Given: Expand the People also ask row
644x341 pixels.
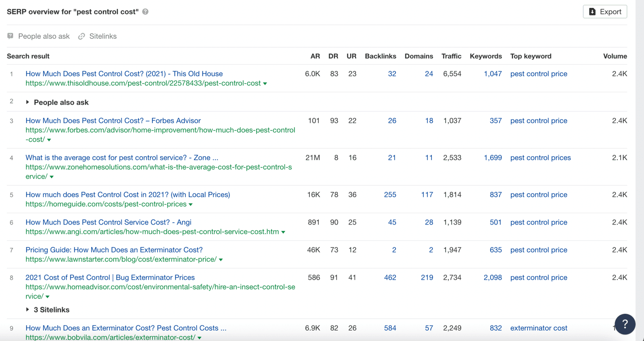Looking at the screenshot, I should [x=27, y=102].
